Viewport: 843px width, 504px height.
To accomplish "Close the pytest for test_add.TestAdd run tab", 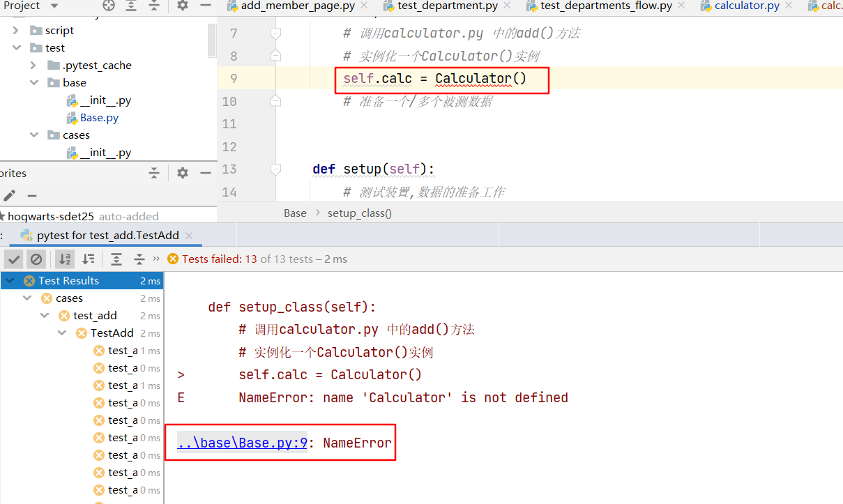I will pyautogui.click(x=189, y=236).
